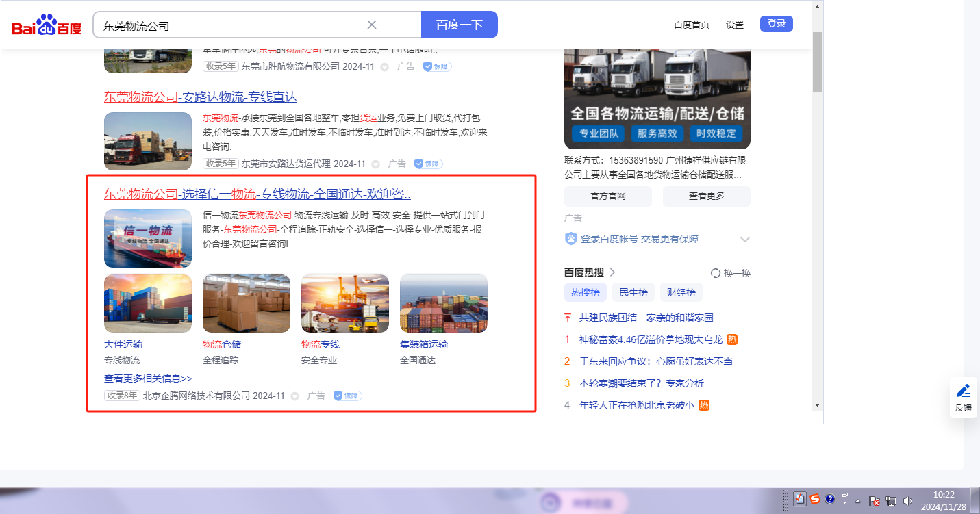Expand the 登录百度帐号 chevron
Image resolution: width=980 pixels, height=514 pixels.
click(745, 240)
